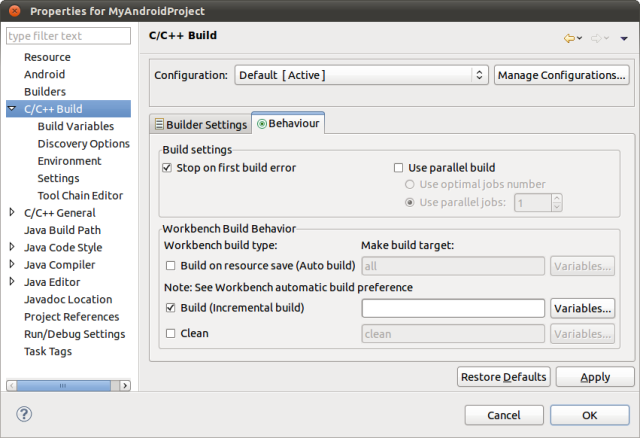Enable Use parallel build checkbox

click(x=398, y=168)
